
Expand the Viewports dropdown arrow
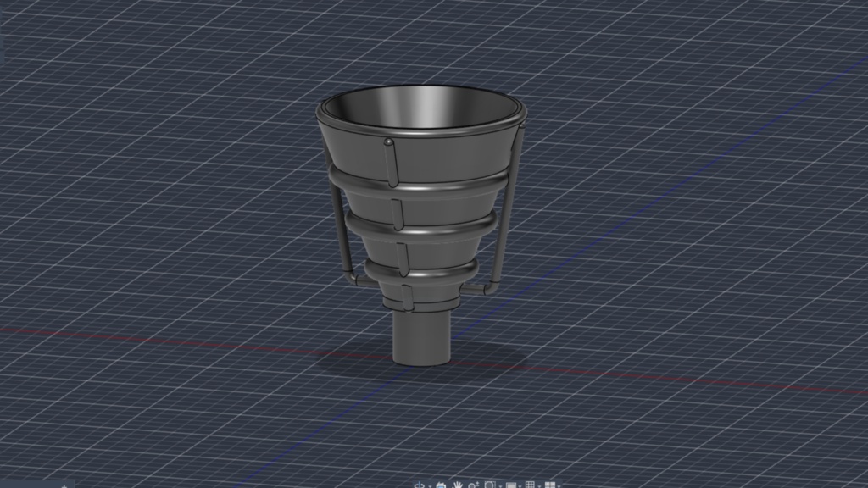[559, 486]
